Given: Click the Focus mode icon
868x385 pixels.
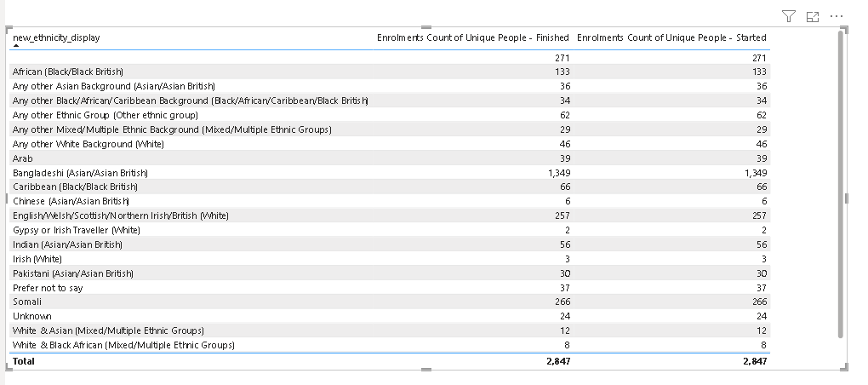Looking at the screenshot, I should pos(813,17).
